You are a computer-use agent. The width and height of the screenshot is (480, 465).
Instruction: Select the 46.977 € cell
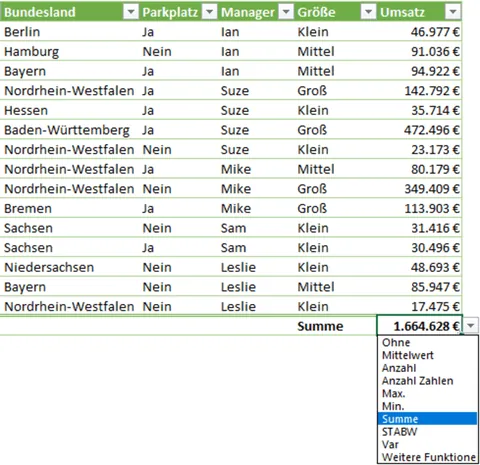click(x=419, y=32)
